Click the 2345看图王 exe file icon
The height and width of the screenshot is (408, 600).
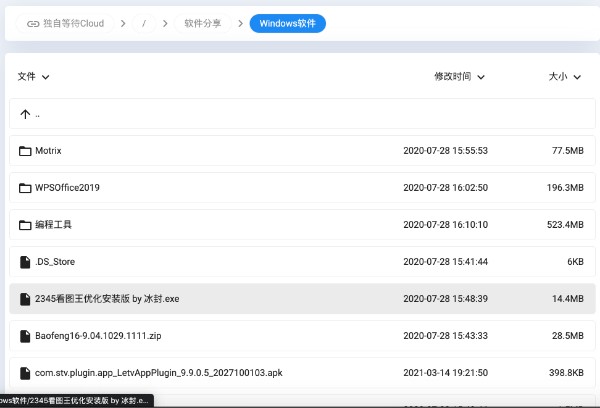click(x=26, y=299)
